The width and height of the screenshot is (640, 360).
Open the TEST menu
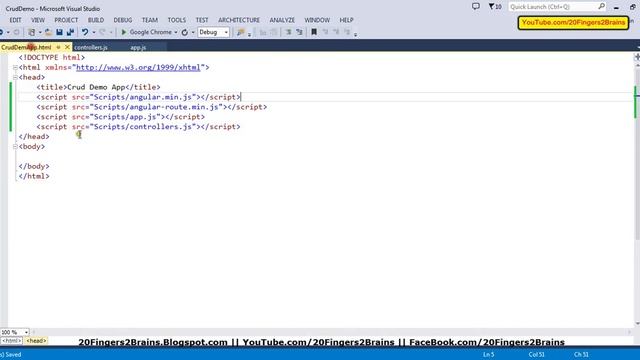pos(202,20)
